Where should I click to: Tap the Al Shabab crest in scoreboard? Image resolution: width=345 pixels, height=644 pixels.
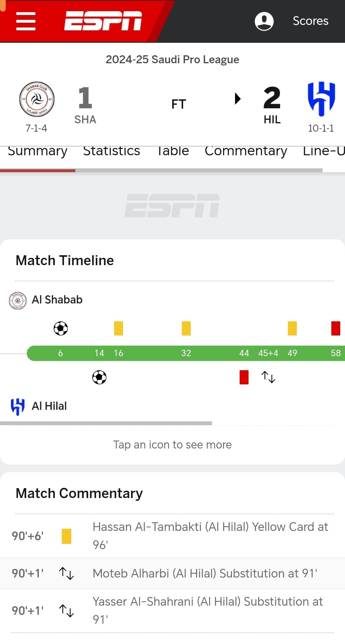[37, 99]
